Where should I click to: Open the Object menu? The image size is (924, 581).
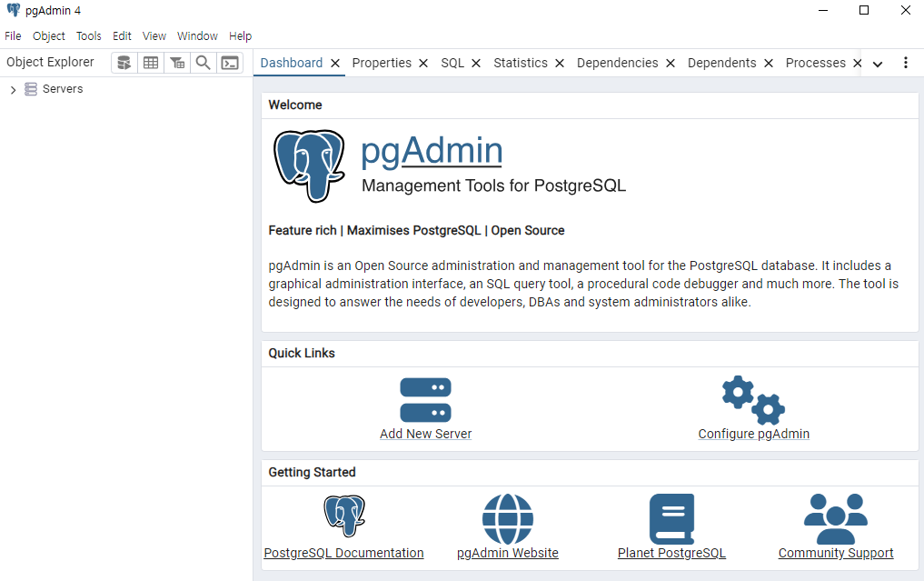(x=49, y=36)
